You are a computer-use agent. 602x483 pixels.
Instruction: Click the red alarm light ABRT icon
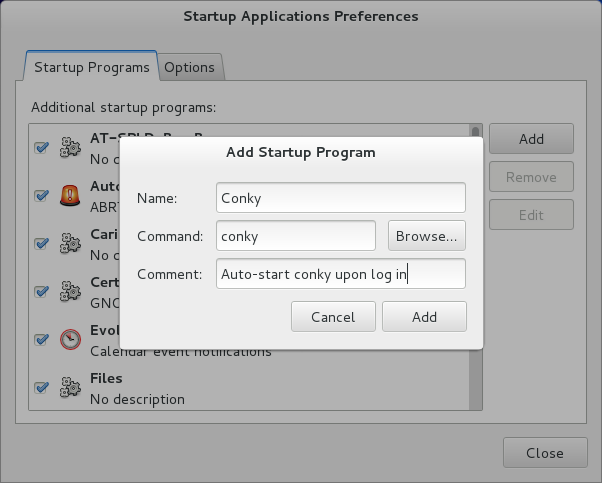point(70,195)
